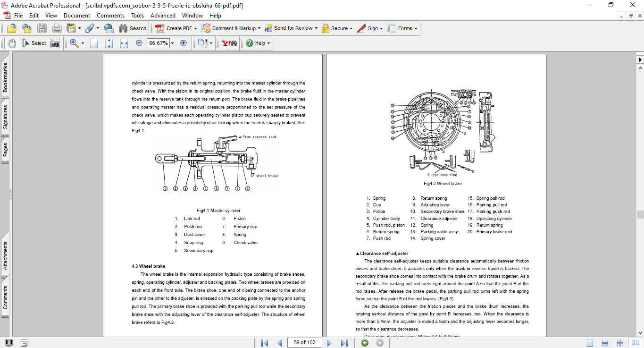Activate the Hand tool

click(x=12, y=43)
